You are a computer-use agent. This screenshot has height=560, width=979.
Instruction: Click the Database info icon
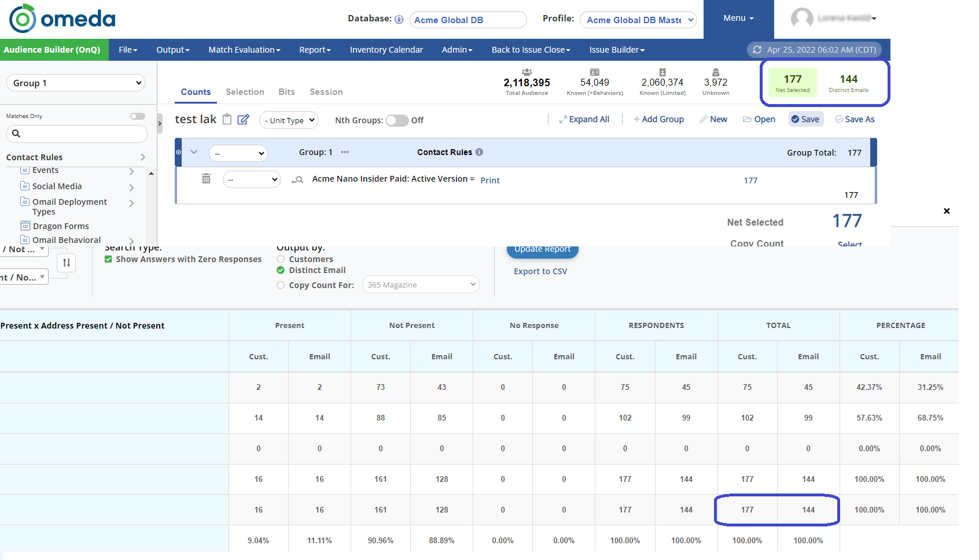399,19
